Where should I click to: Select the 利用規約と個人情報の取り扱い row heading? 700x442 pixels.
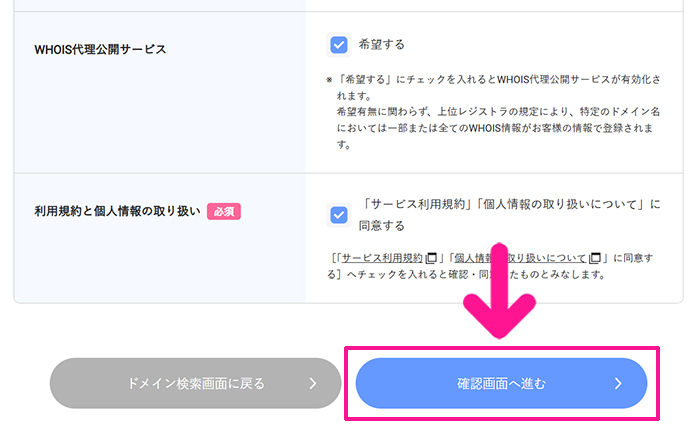116,211
